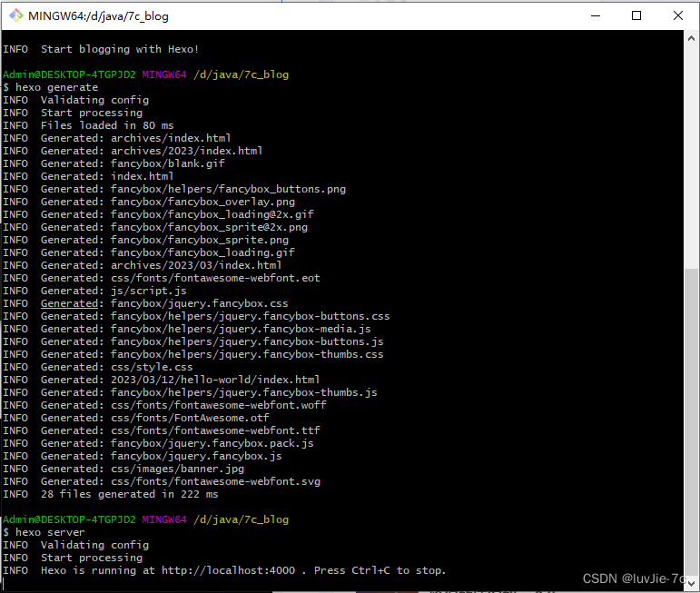Click 'jquery.fancybox.pack.js' output line
Image resolution: width=700 pixels, height=593 pixels.
pos(159,443)
